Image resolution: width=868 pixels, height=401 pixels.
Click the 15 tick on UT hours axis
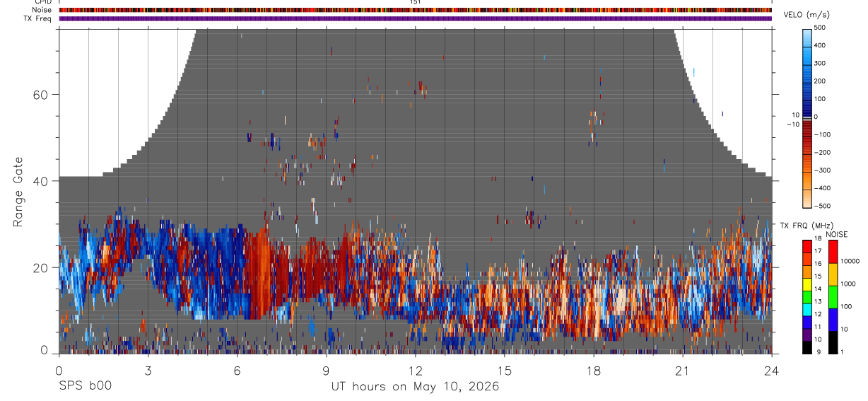pos(504,370)
